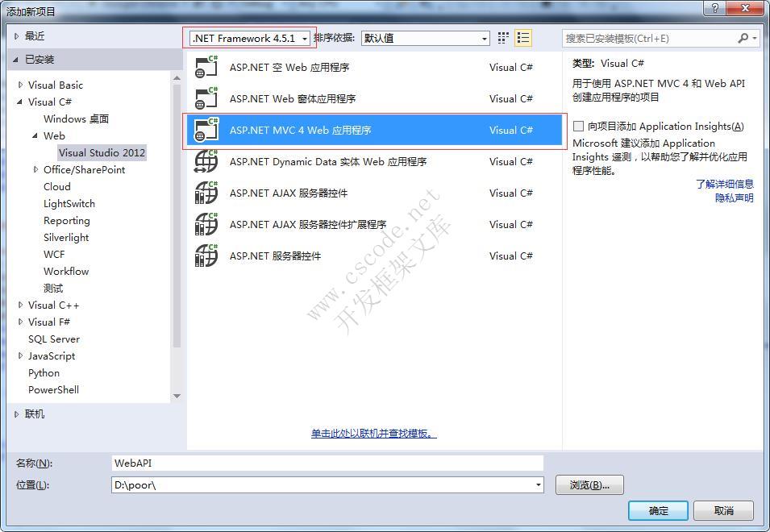This screenshot has height=532, width=770.
Task: Select ASP.NET 空 Web 应用程序 text
Action: coord(289,67)
